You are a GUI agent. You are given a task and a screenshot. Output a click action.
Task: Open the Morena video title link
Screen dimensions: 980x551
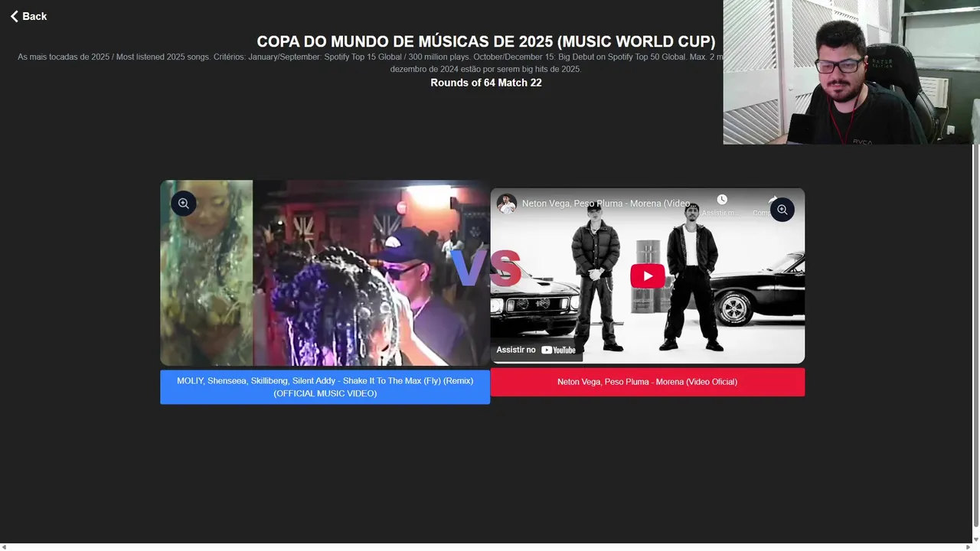tap(609, 204)
